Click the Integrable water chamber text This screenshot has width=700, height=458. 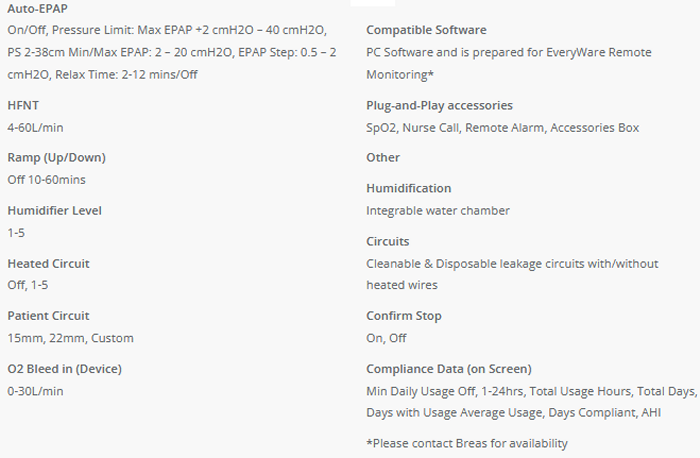click(438, 211)
